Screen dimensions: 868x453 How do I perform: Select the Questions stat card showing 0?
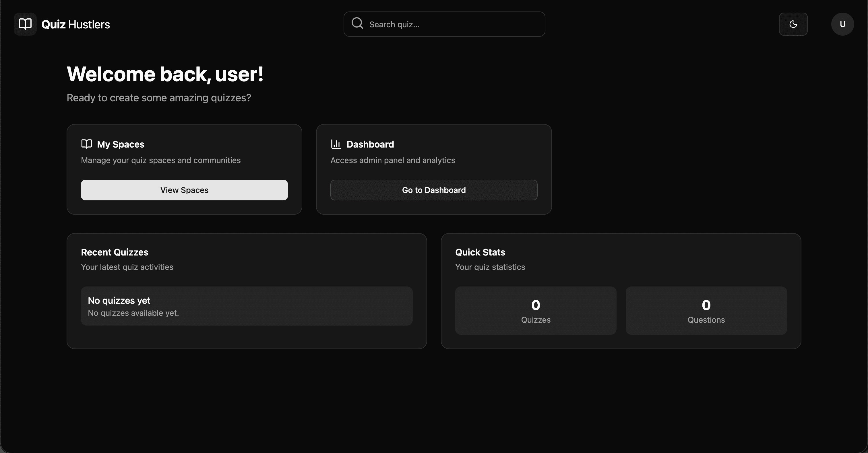pos(706,310)
